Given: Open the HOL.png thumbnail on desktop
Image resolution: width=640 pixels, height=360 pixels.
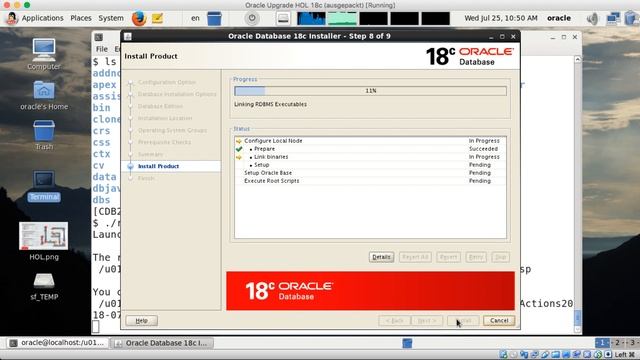Looking at the screenshot, I should pyautogui.click(x=44, y=241).
